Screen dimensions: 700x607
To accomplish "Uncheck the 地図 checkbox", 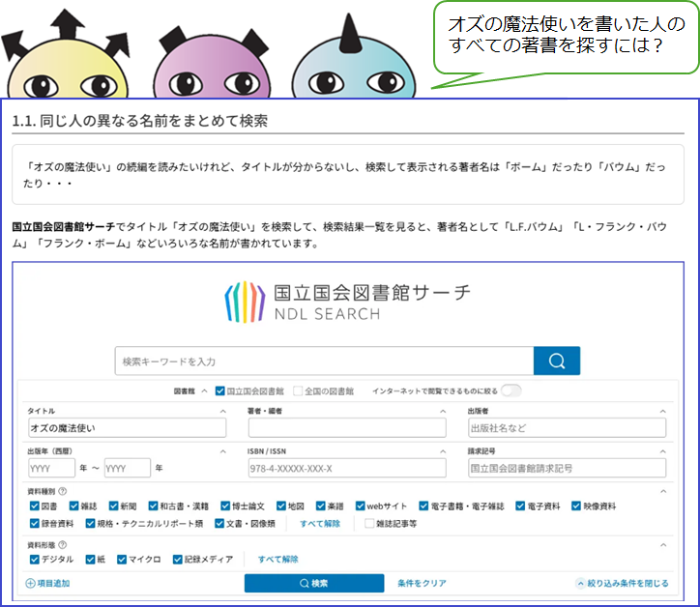I will coord(280,506).
